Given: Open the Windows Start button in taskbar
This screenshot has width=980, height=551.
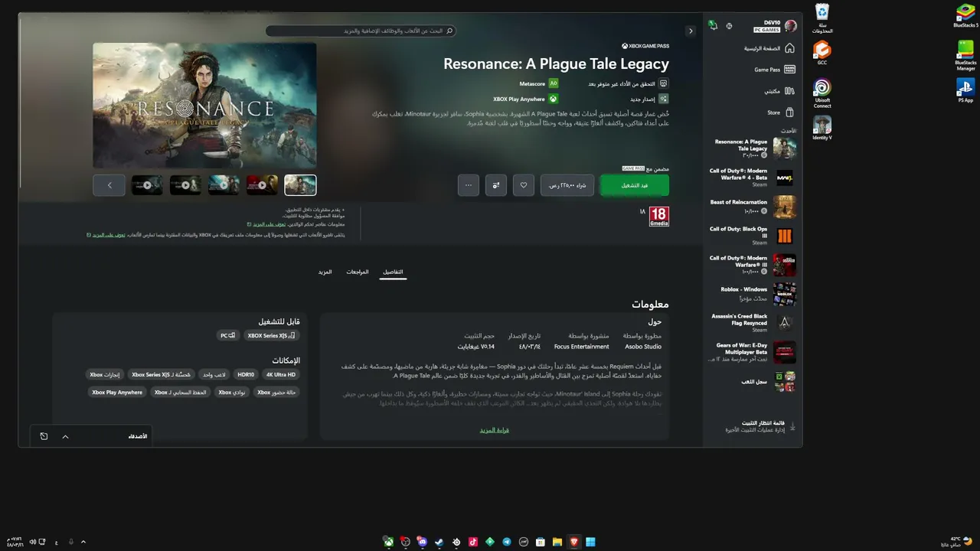Looking at the screenshot, I should [590, 542].
